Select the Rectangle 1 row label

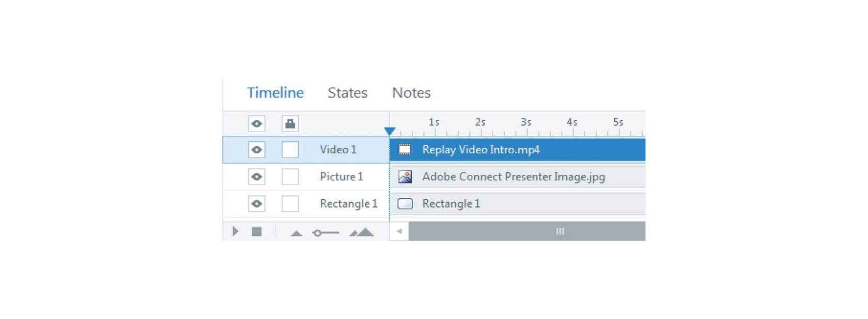click(x=349, y=203)
